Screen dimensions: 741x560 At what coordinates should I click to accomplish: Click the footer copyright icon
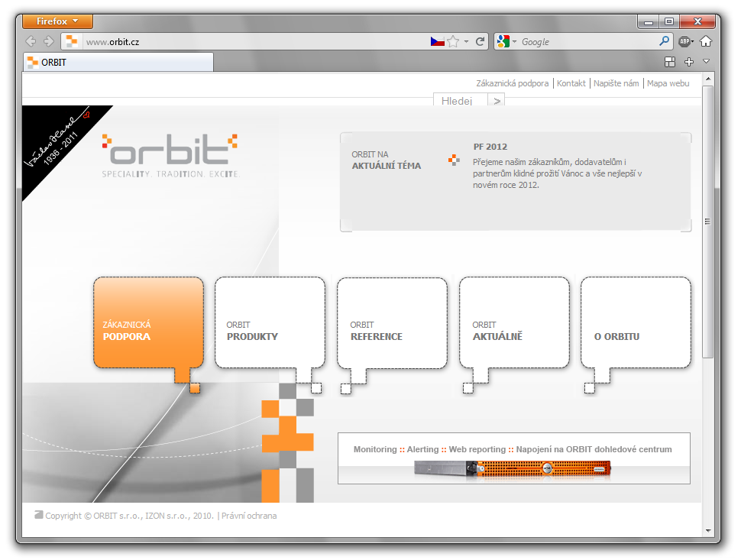pos(39,515)
